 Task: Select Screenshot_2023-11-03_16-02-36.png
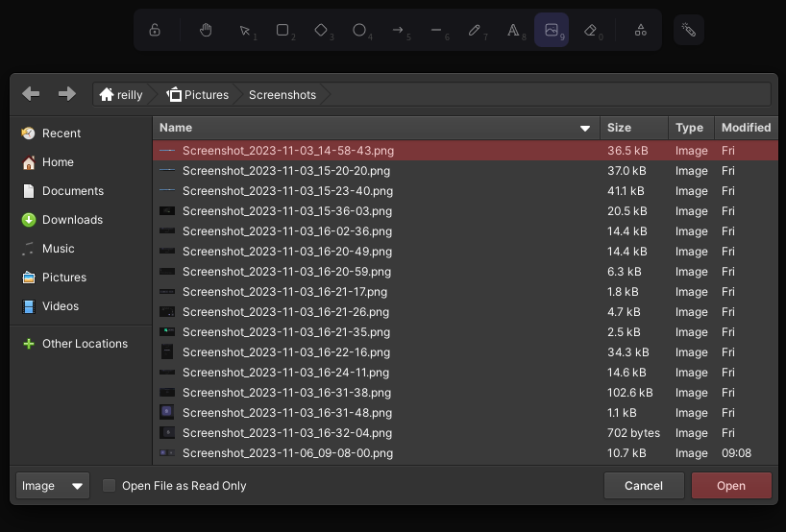465,230
